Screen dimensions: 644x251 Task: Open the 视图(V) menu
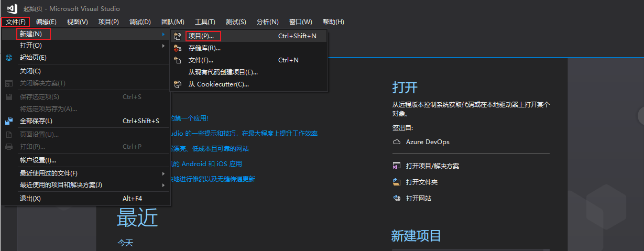[78, 22]
